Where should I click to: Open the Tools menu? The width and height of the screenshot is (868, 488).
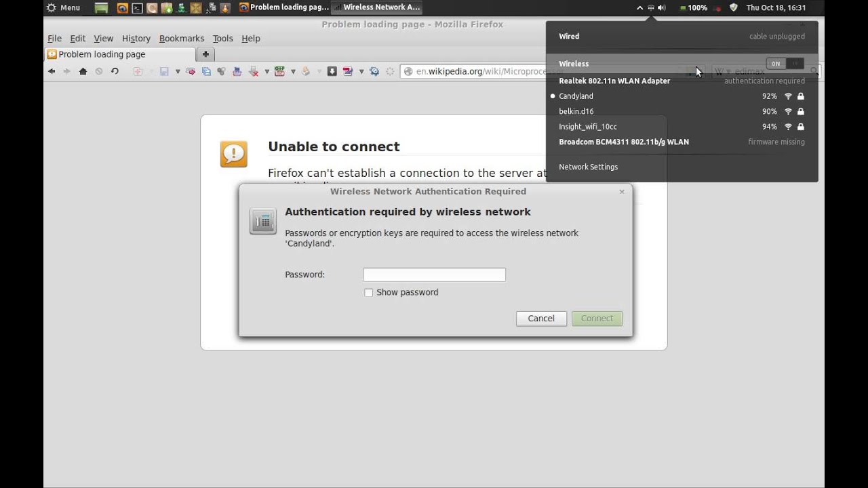tap(222, 39)
